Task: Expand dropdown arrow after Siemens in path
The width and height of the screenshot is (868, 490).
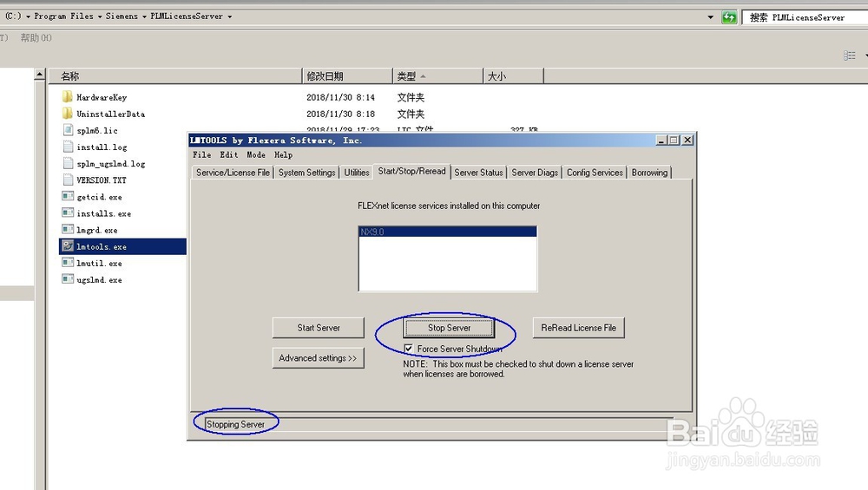Action: click(x=144, y=16)
